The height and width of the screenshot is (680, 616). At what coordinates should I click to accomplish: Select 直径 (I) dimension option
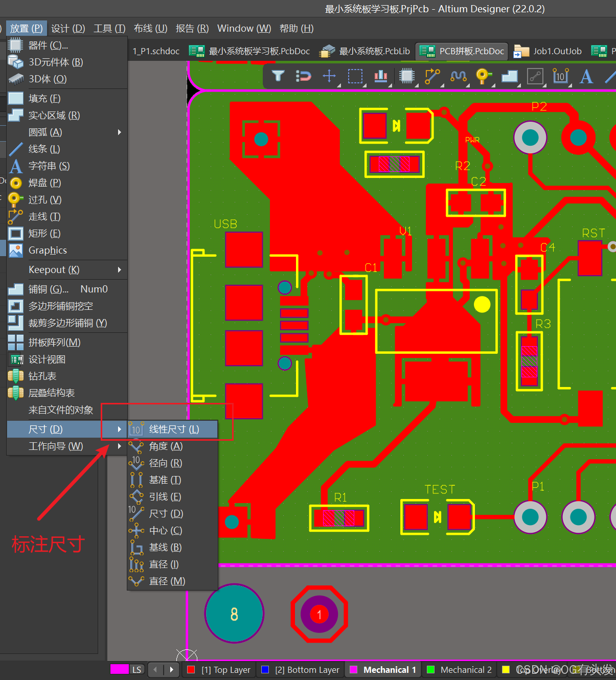pos(173,564)
